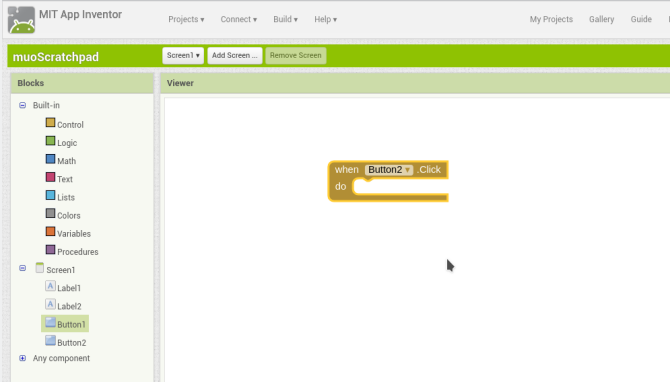Click the Add Screen button
The height and width of the screenshot is (382, 670).
(x=235, y=56)
